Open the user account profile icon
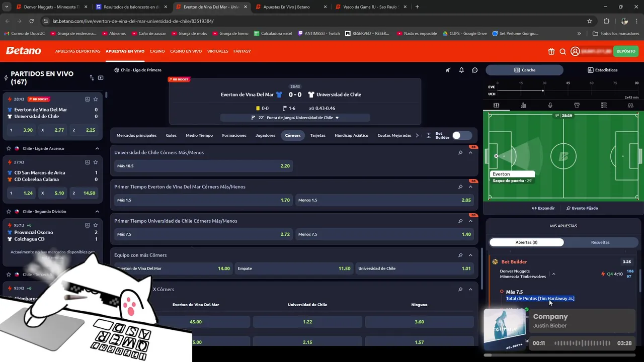Screen dimensions: 644x362 coord(575,51)
